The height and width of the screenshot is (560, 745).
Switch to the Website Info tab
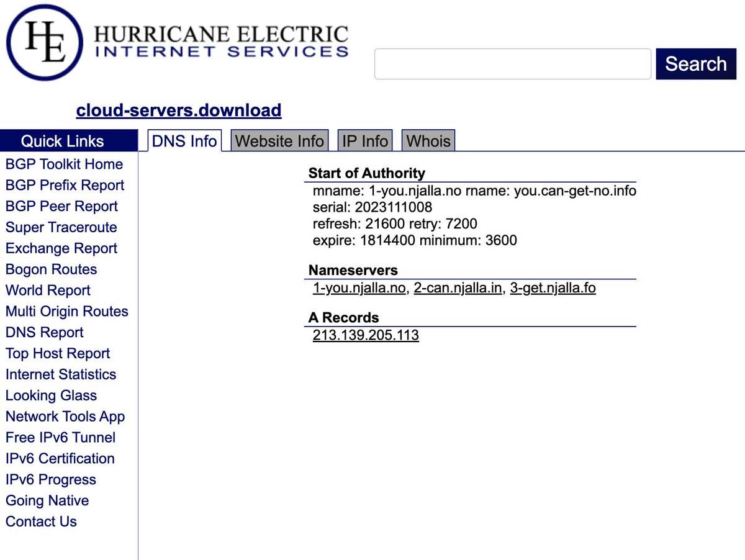coord(279,141)
